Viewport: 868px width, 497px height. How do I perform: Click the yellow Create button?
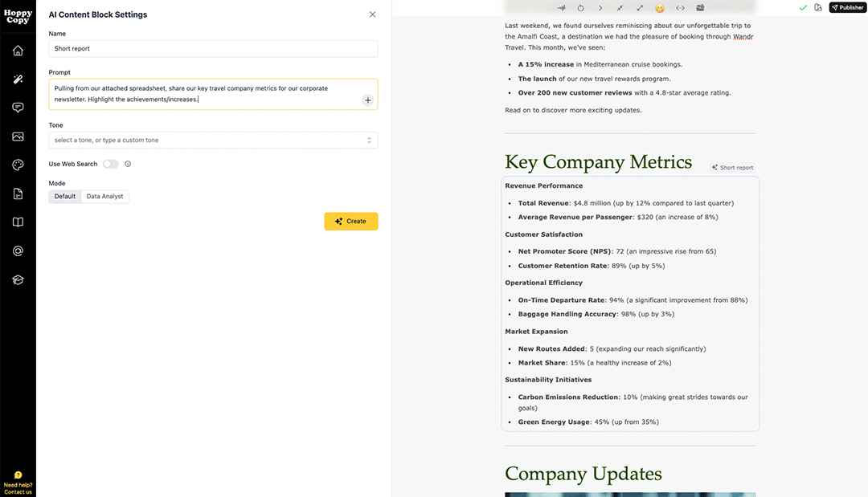coord(351,221)
